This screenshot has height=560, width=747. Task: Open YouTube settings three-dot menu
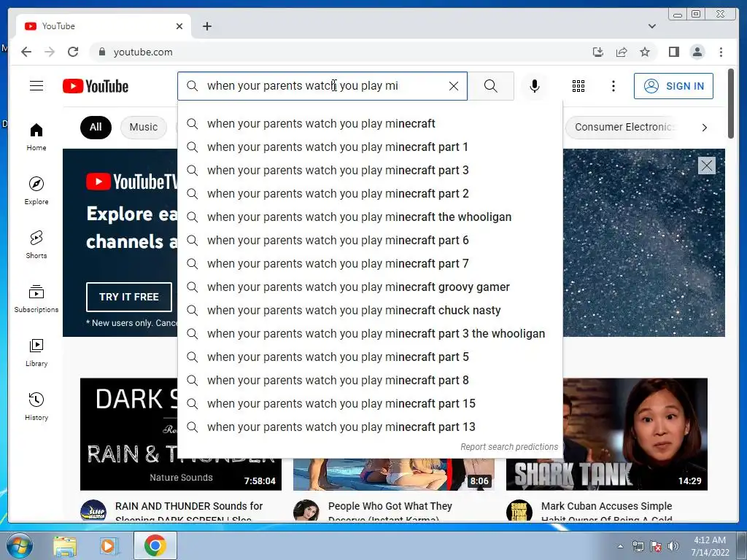click(x=614, y=86)
